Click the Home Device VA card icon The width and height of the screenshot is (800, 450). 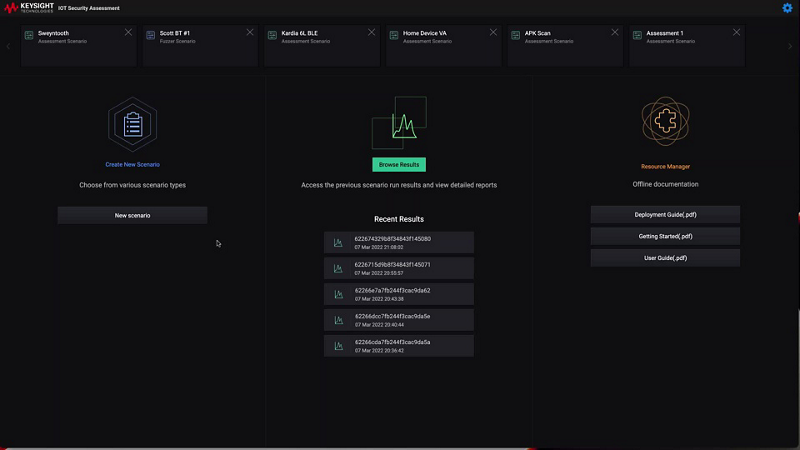(x=394, y=35)
